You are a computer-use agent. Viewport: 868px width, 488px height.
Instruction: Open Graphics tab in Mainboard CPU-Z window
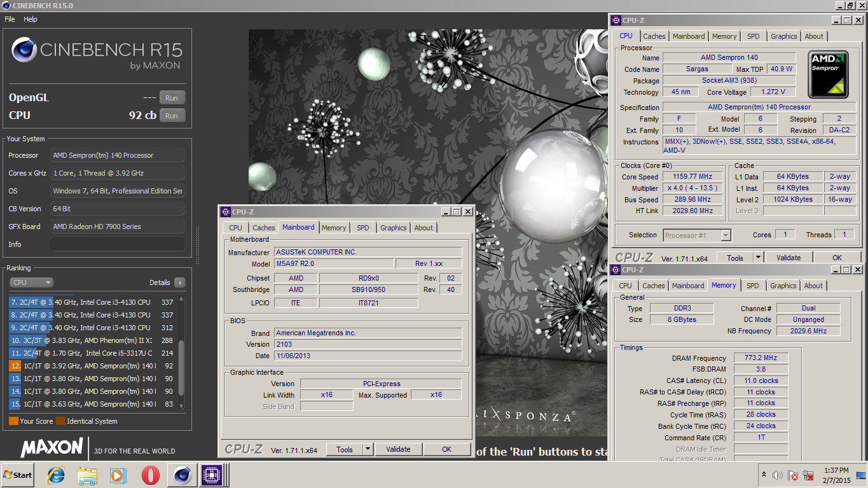pyautogui.click(x=394, y=228)
